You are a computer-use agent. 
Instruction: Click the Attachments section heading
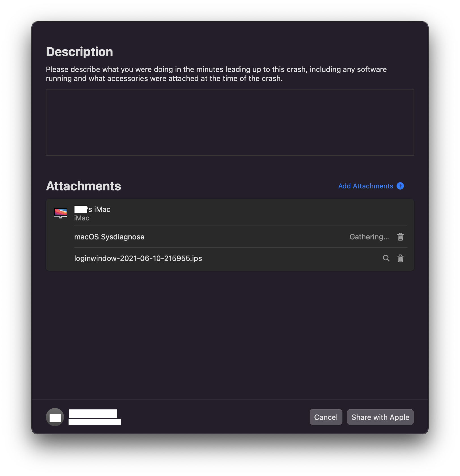pyautogui.click(x=83, y=186)
